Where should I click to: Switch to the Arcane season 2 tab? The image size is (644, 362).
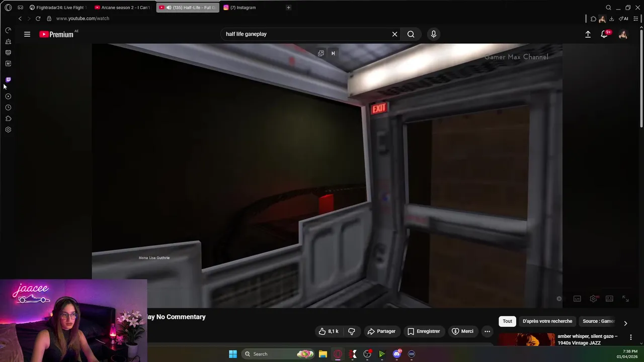[x=122, y=8]
